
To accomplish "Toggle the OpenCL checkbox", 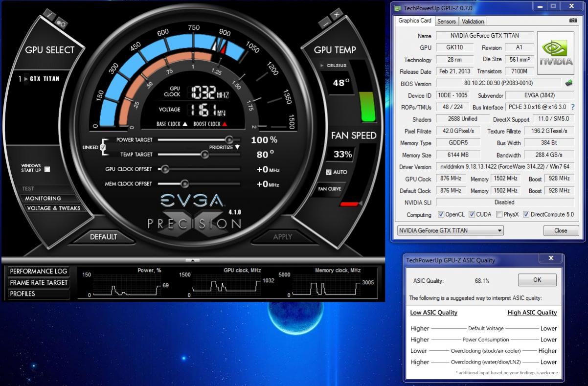I will click(x=441, y=214).
